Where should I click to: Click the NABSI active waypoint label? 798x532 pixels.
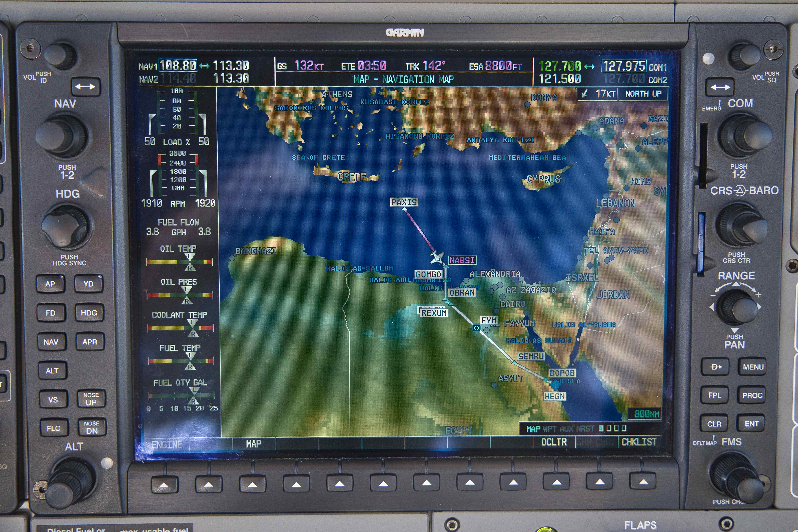point(462,260)
